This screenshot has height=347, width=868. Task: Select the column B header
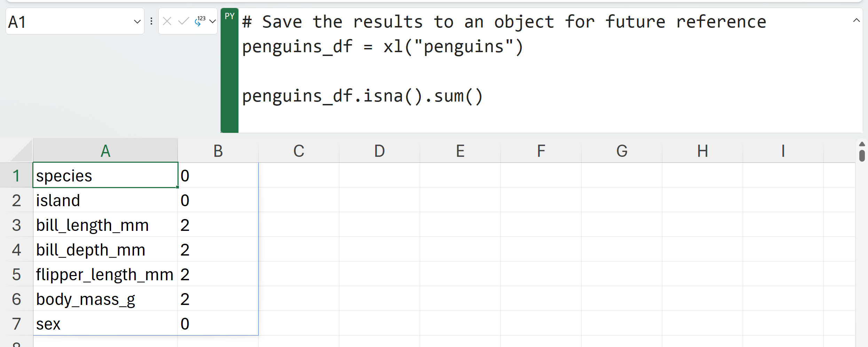point(218,151)
